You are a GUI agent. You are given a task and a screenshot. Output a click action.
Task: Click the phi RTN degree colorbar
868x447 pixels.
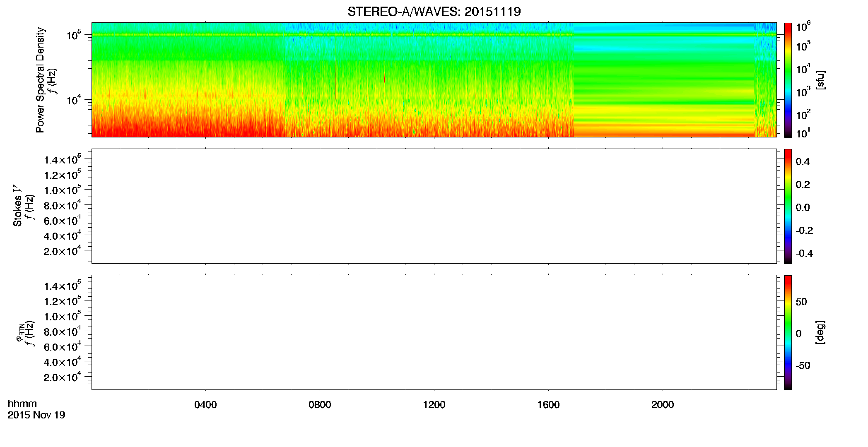pos(788,332)
